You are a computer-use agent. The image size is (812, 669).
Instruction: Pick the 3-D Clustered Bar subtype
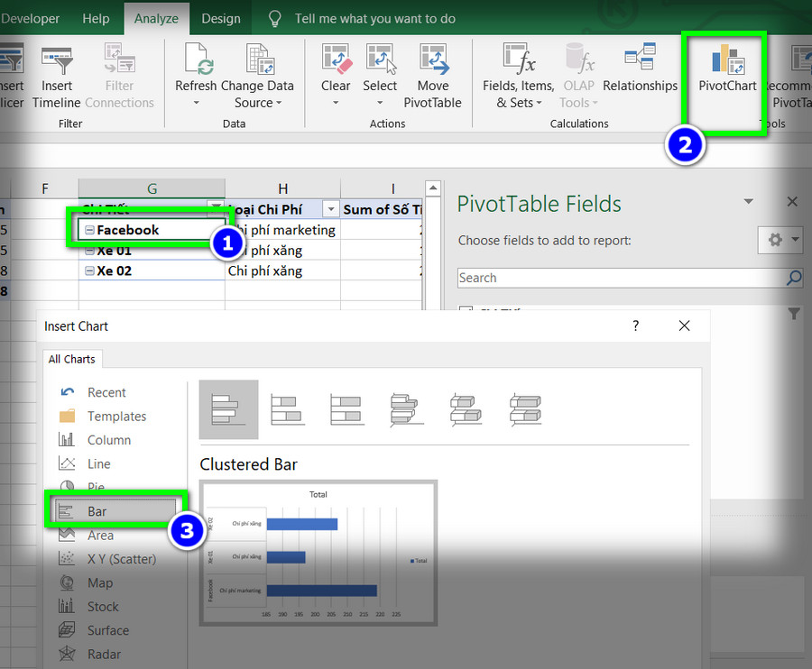tap(407, 409)
